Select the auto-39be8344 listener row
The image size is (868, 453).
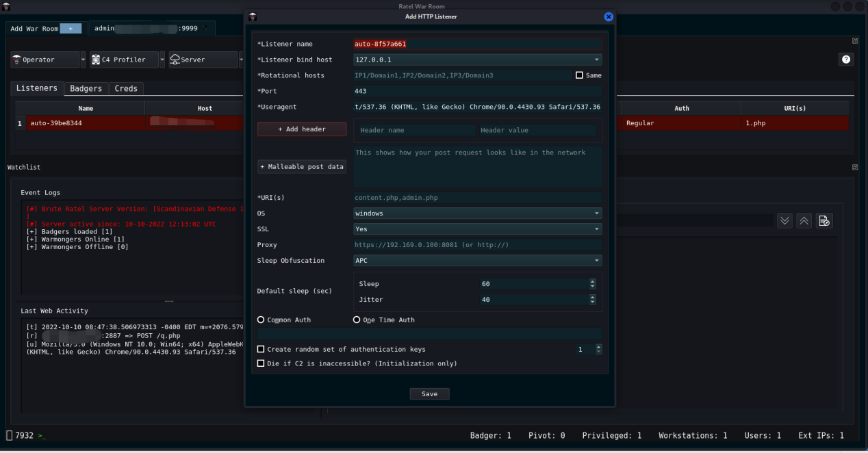(432, 123)
